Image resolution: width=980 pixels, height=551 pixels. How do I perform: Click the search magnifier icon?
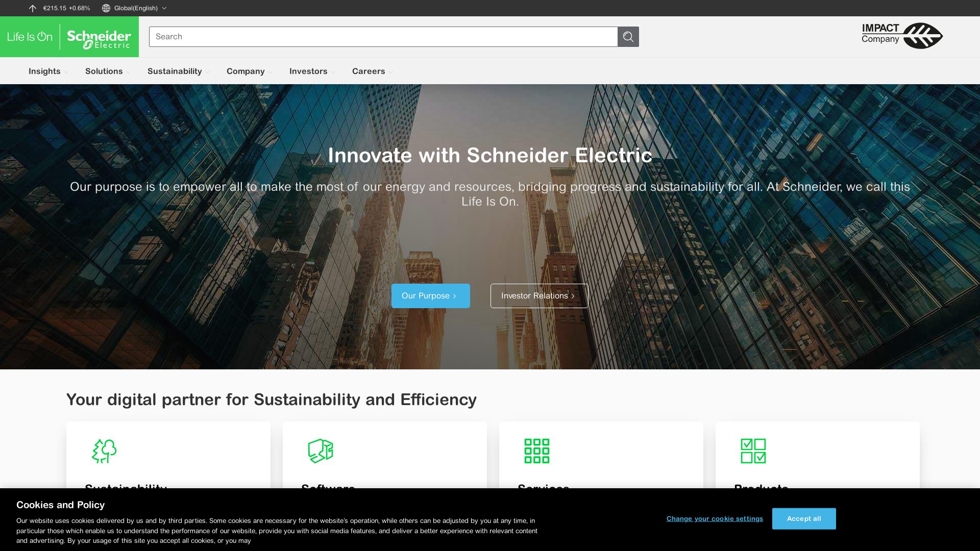pos(628,36)
